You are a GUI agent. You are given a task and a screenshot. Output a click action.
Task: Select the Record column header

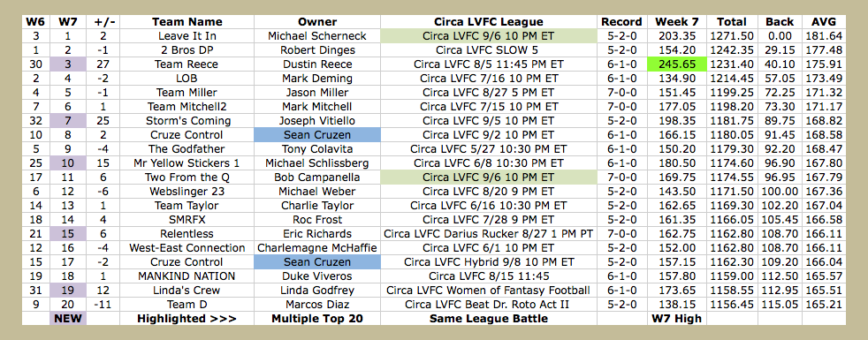coord(622,22)
